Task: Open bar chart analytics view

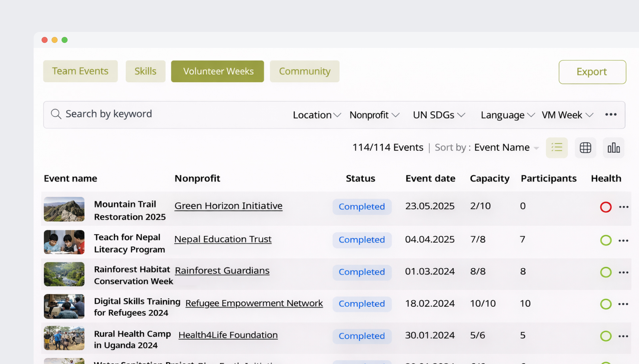Action: [613, 147]
